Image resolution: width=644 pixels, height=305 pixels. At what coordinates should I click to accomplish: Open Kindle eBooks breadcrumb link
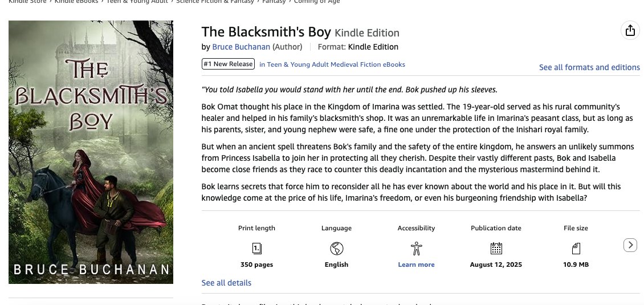[x=76, y=2]
